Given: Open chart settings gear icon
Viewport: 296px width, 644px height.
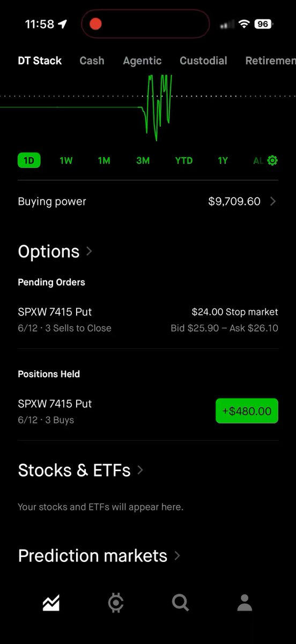Looking at the screenshot, I should 272,160.
